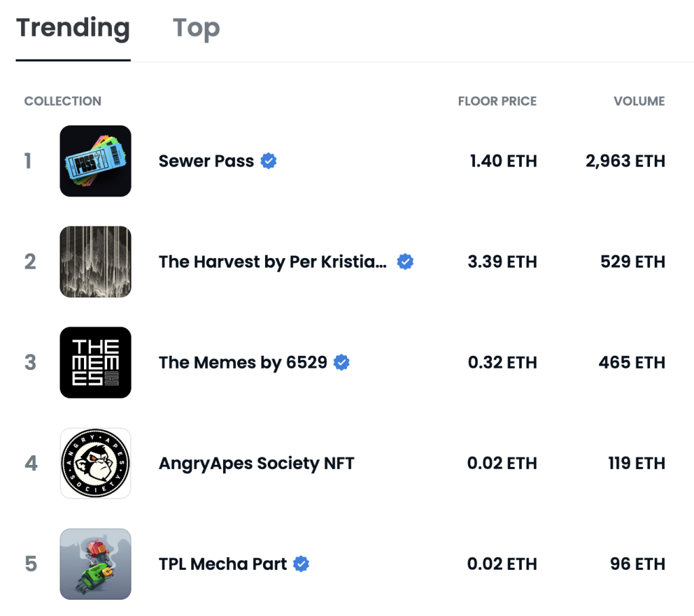Switch to the Top tab
The width and height of the screenshot is (694, 616).
[x=196, y=28]
